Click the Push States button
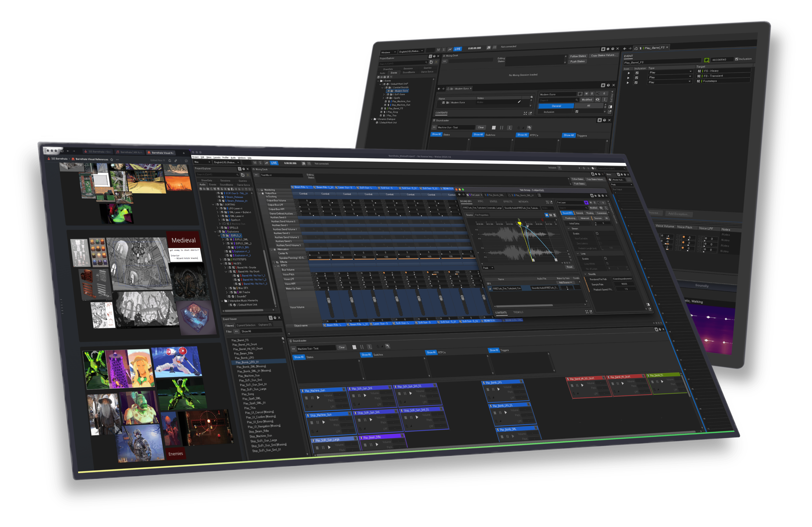 coord(577,61)
